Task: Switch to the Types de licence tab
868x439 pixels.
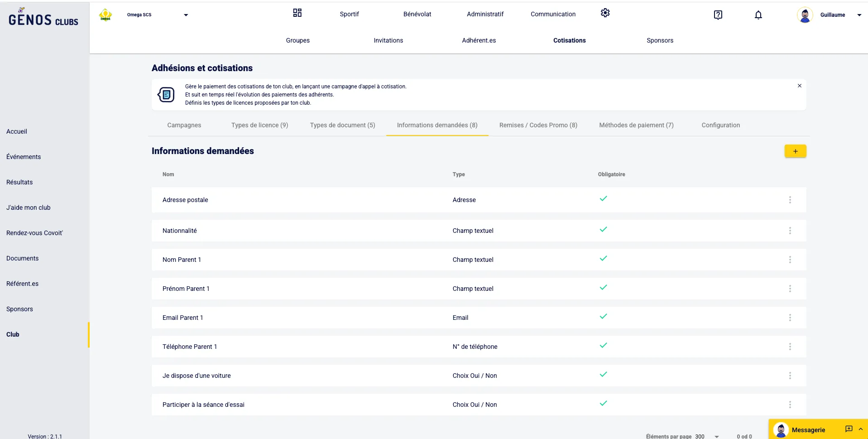Action: pyautogui.click(x=259, y=125)
